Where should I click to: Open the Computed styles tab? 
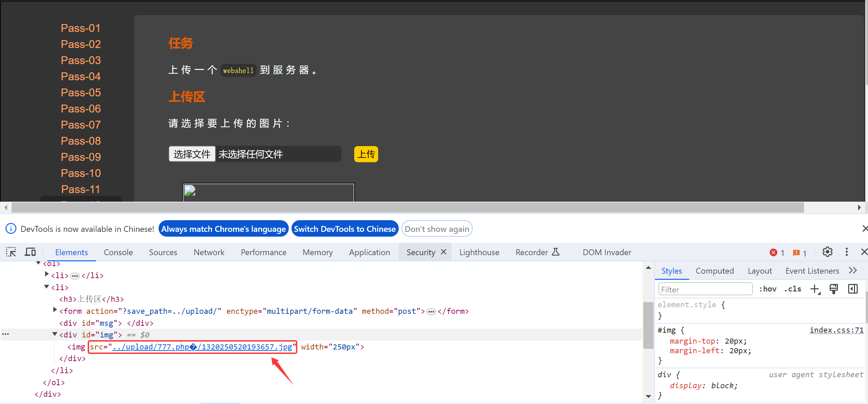coord(715,271)
